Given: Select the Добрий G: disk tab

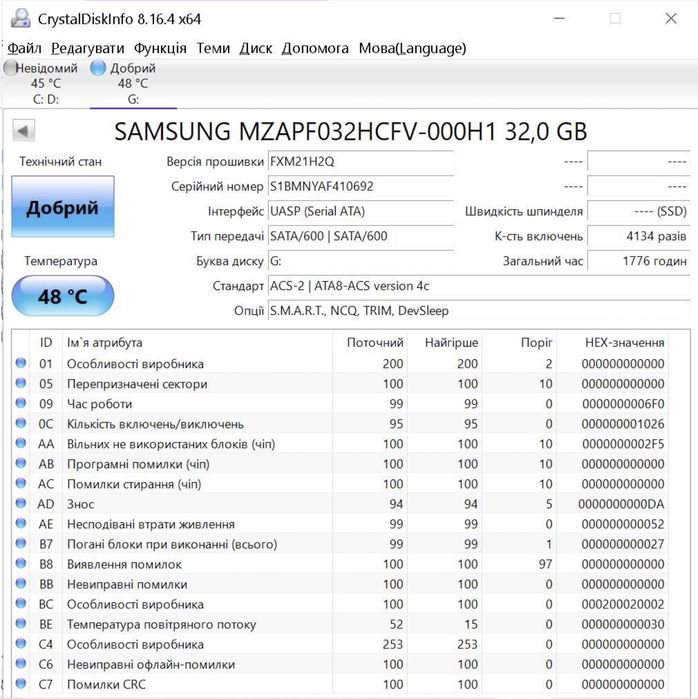Looking at the screenshot, I should [133, 83].
